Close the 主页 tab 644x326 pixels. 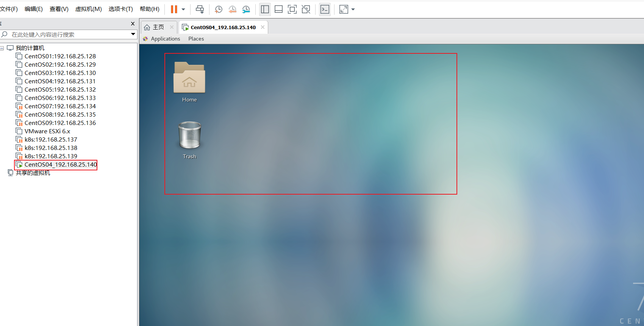(172, 27)
